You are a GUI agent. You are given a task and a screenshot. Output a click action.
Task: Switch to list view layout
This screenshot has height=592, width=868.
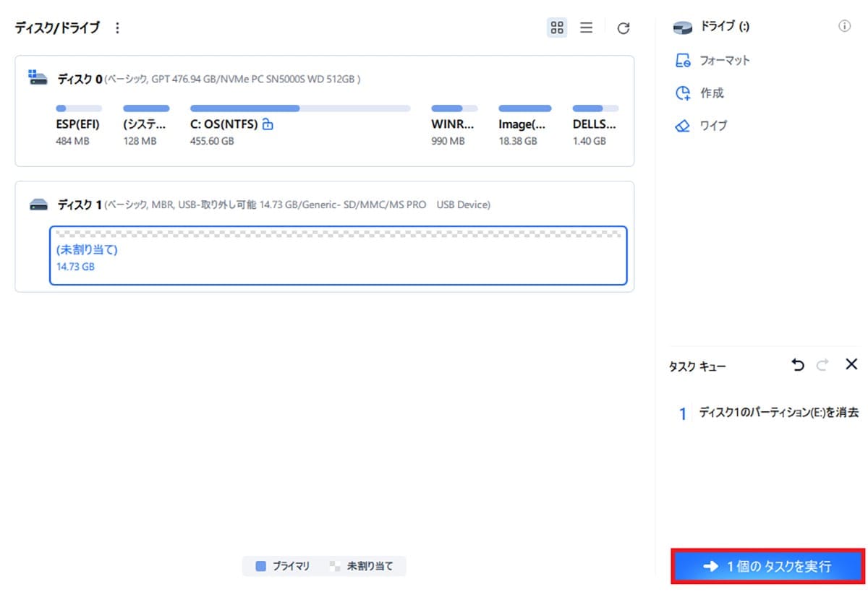point(586,27)
